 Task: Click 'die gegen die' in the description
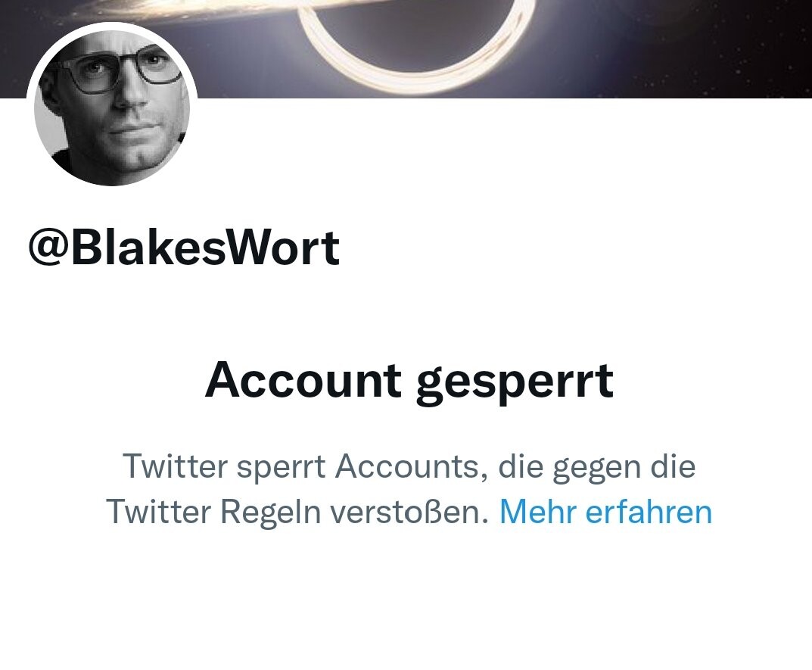(x=596, y=466)
